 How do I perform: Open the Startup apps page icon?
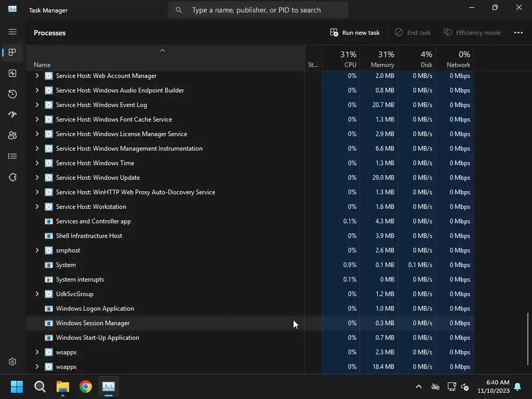(12, 115)
